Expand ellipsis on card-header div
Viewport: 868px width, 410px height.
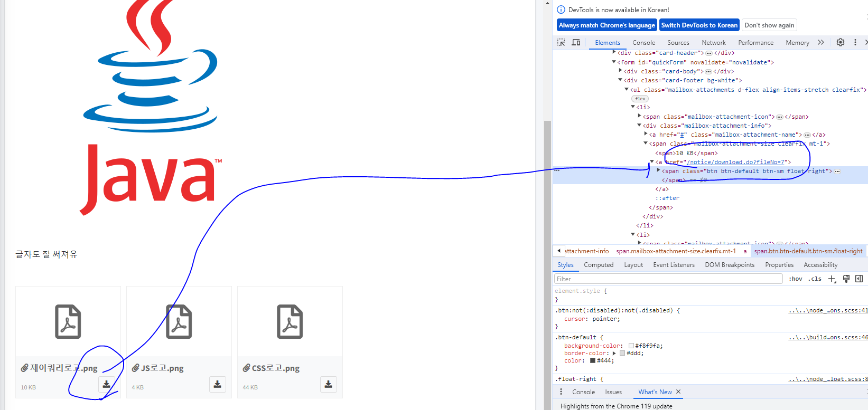coord(709,53)
